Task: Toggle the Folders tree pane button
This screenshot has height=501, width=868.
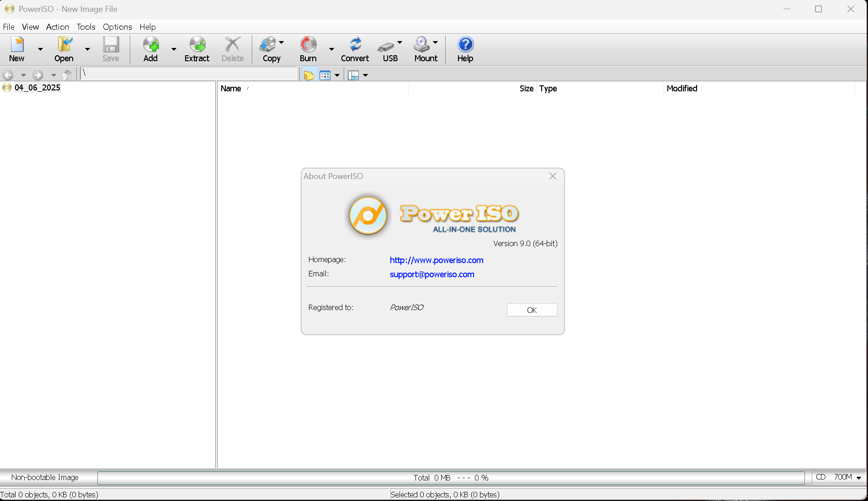Action: point(309,75)
